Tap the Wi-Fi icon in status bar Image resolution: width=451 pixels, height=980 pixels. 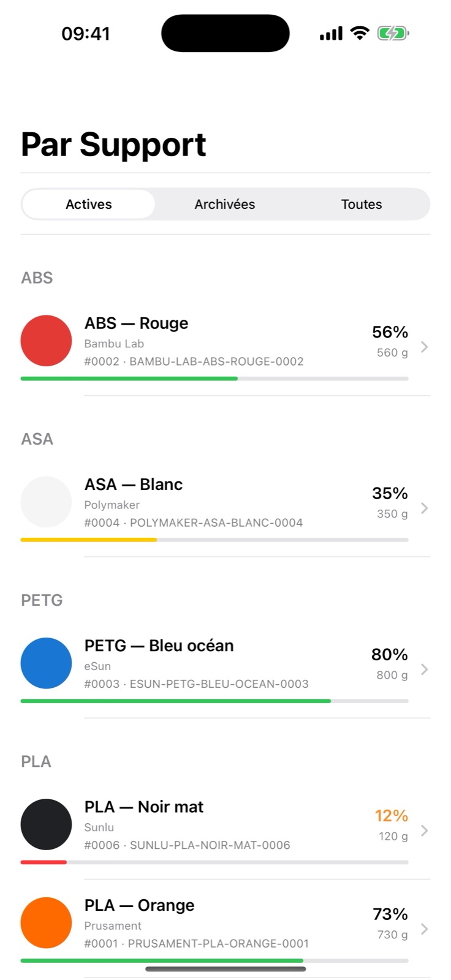(x=360, y=33)
